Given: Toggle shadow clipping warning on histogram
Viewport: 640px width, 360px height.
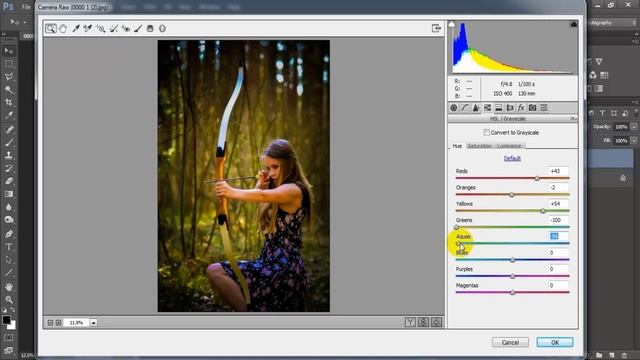Looking at the screenshot, I should [451, 24].
